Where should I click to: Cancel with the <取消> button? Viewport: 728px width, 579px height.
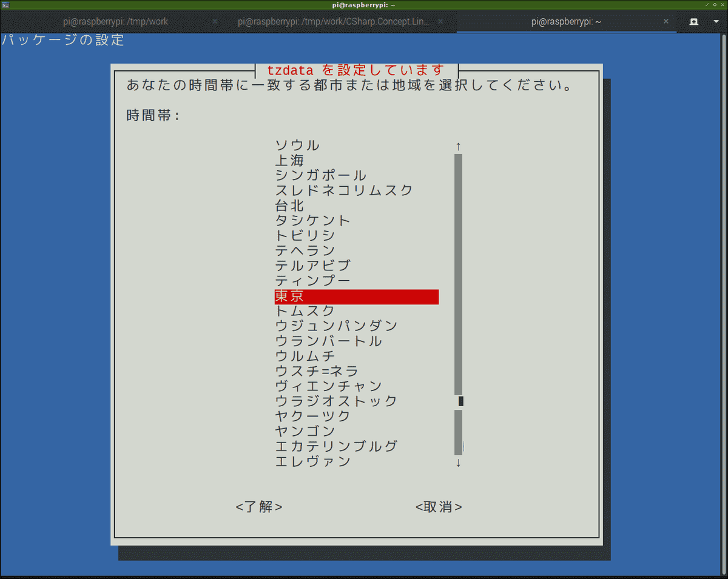coord(439,507)
